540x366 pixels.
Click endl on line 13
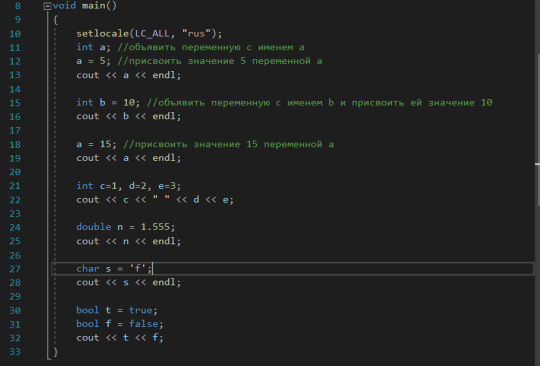click(165, 75)
